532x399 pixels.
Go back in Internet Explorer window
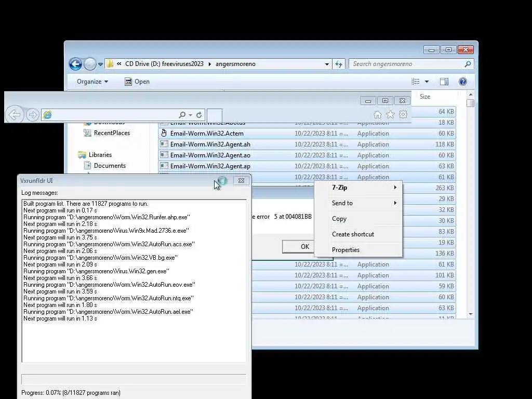15,115
